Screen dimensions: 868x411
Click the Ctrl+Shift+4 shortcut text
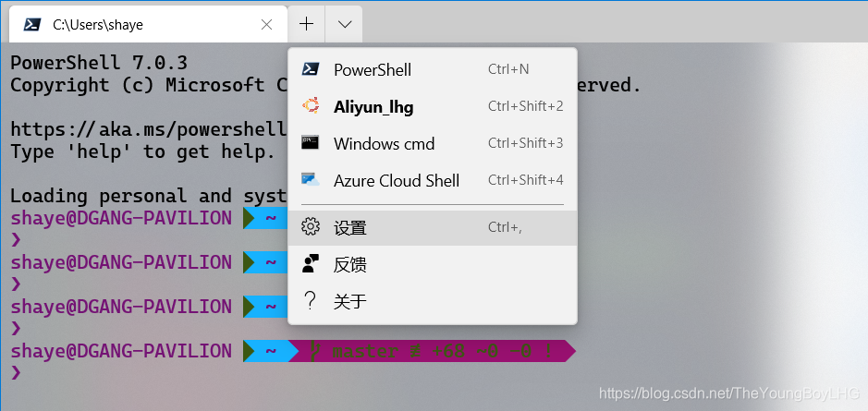[525, 180]
